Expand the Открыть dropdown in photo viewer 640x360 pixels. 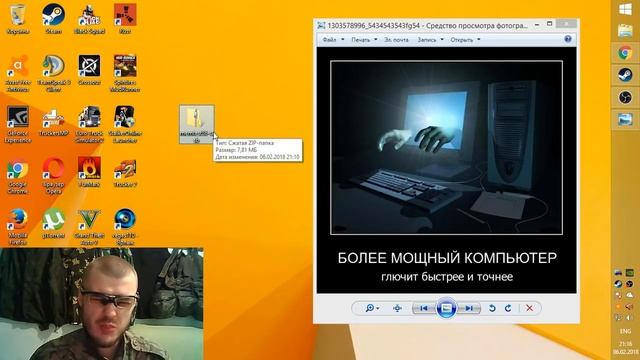pos(465,40)
